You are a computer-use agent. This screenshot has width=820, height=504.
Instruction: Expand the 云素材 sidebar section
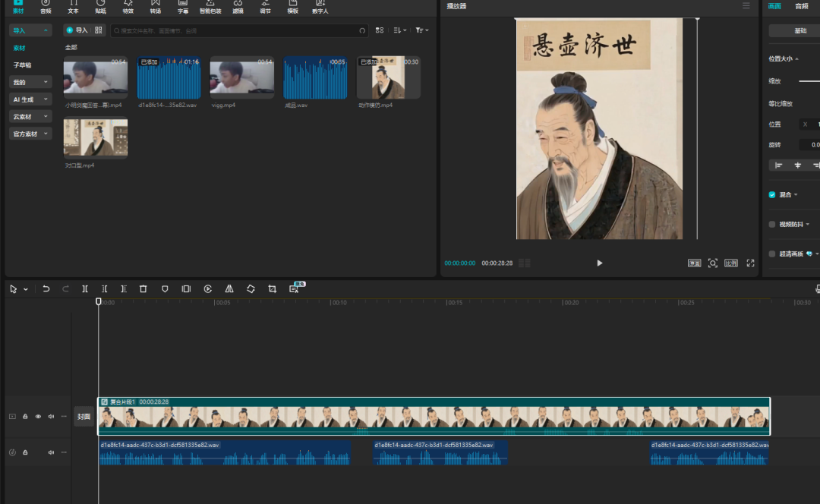30,117
